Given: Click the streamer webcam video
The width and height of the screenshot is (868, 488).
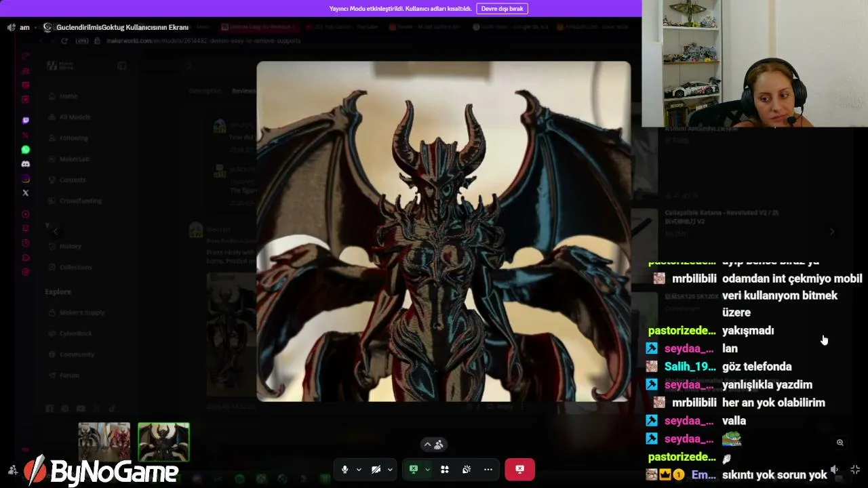Looking at the screenshot, I should (x=755, y=64).
